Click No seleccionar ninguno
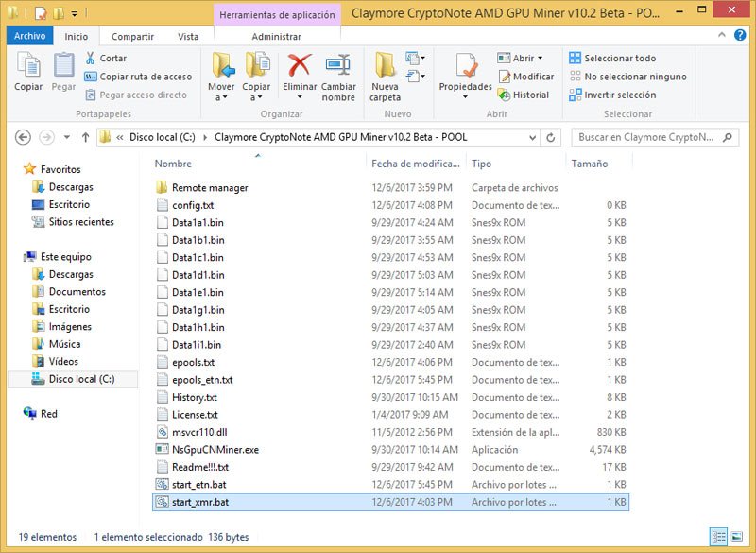The image size is (756, 553). coord(628,77)
